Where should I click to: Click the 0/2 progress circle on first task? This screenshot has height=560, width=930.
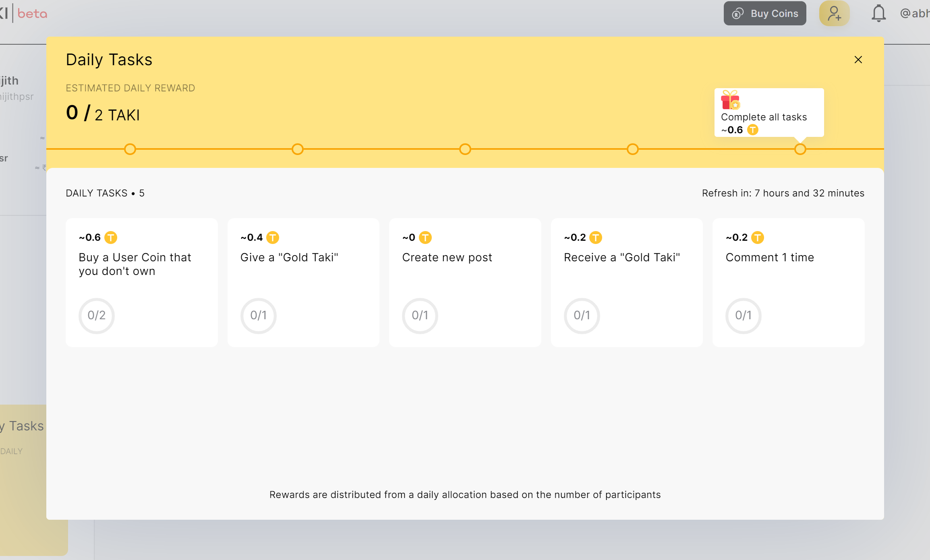coord(96,316)
